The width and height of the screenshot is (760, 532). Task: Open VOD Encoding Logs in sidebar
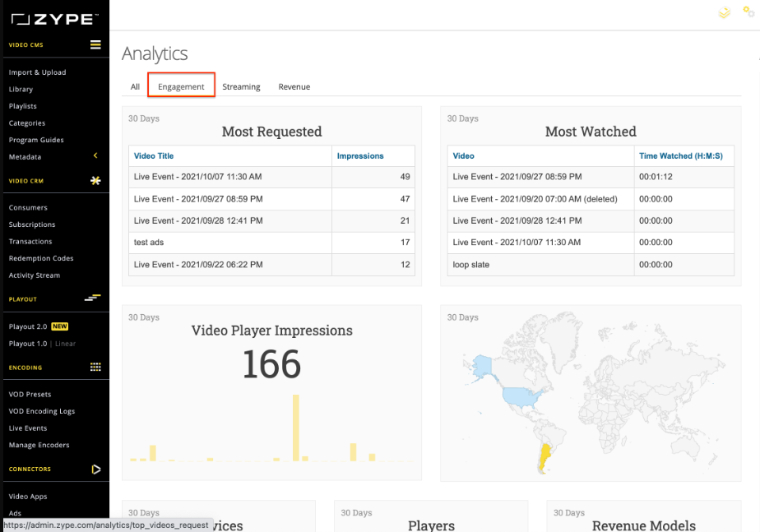pyautogui.click(x=42, y=411)
